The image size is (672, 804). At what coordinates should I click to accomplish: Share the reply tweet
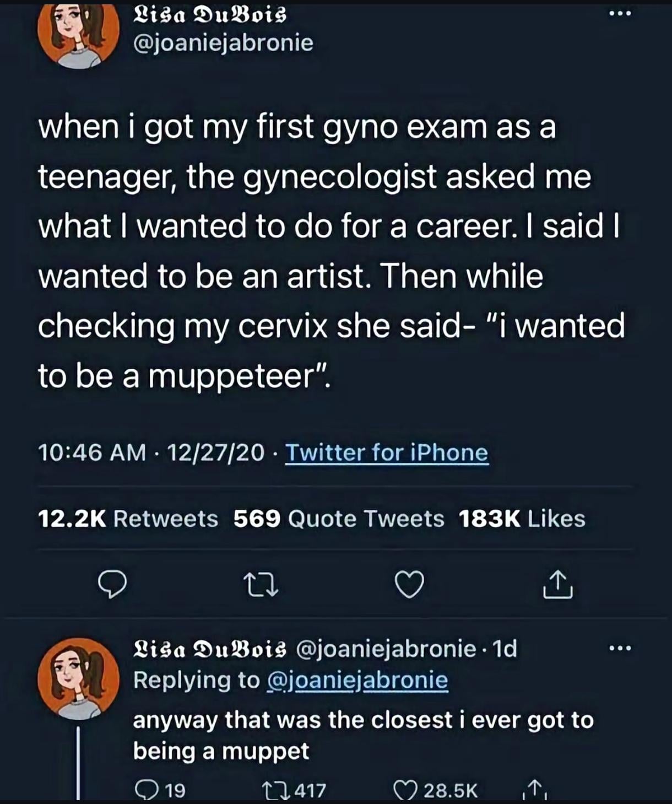534,790
